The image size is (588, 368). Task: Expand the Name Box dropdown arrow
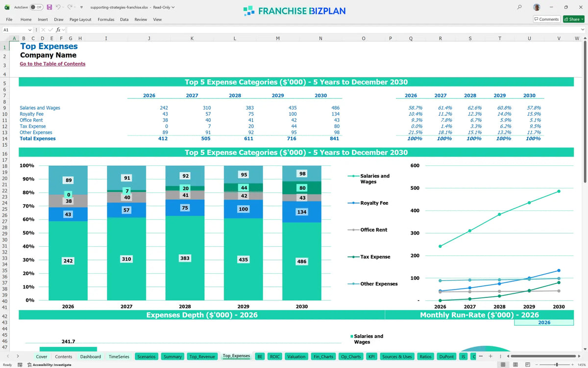click(x=30, y=30)
